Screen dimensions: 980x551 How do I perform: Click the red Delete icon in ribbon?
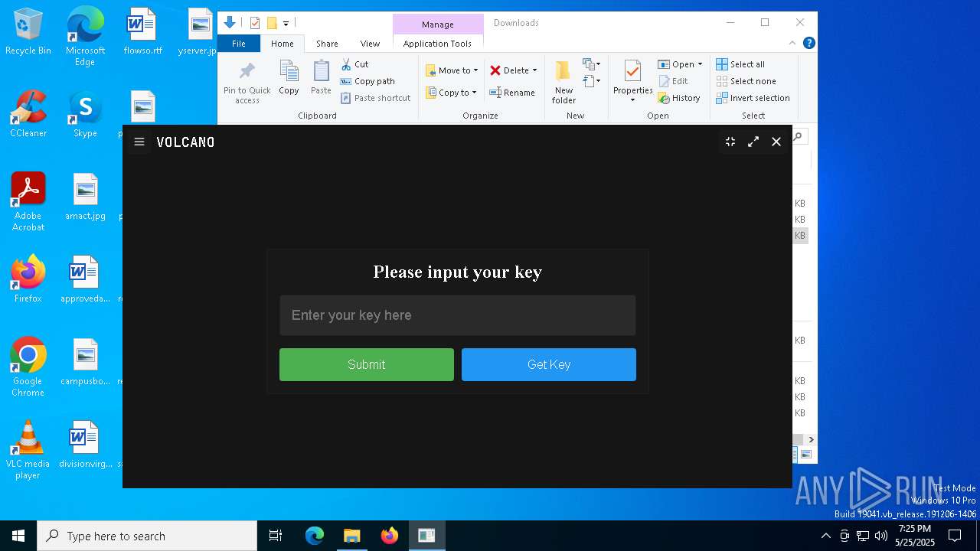pyautogui.click(x=495, y=70)
